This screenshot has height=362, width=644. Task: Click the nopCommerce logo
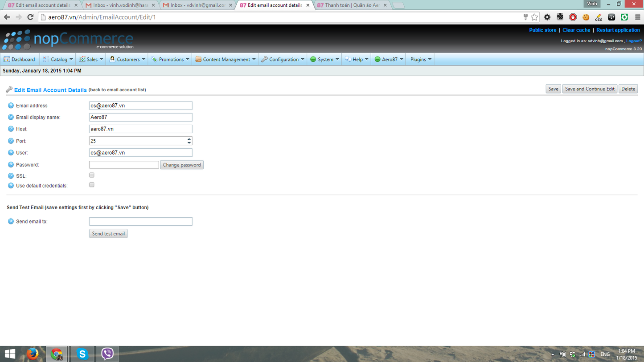(68, 40)
